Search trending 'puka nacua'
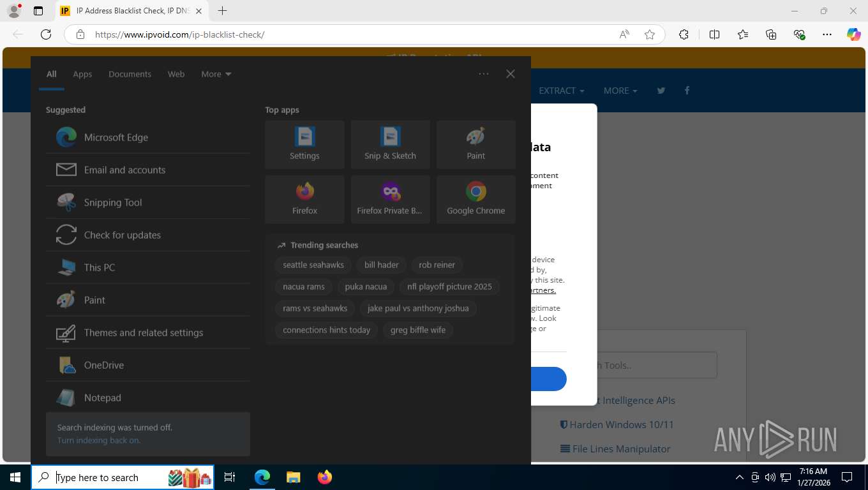868x490 pixels. tap(366, 286)
